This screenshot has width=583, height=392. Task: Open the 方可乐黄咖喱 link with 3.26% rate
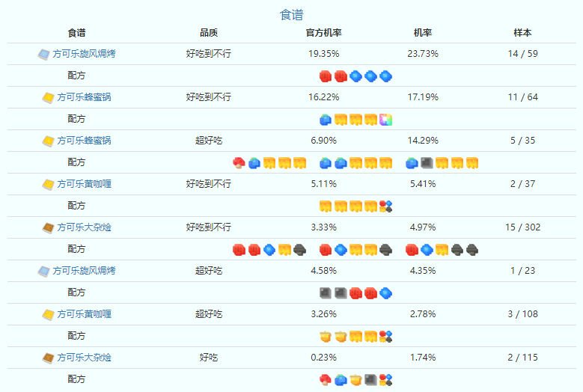point(84,314)
